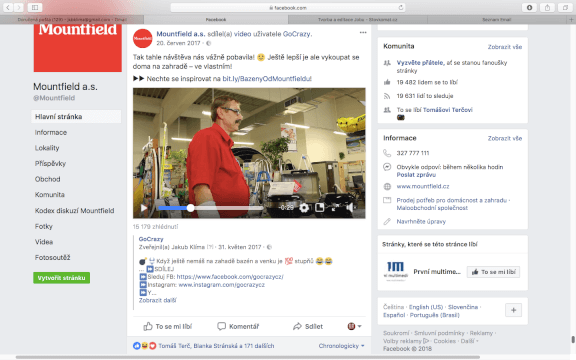Expand the Chronologicky sorting dropdown
The image size is (576, 360).
[x=342, y=346]
